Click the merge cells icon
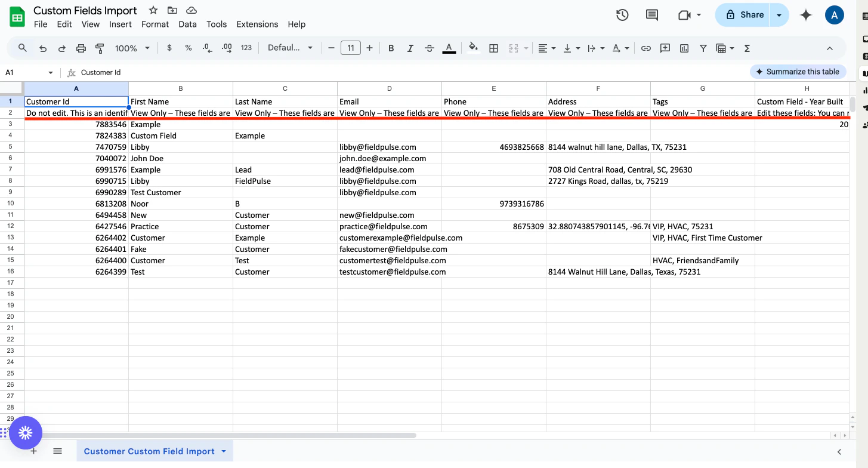 click(x=513, y=48)
